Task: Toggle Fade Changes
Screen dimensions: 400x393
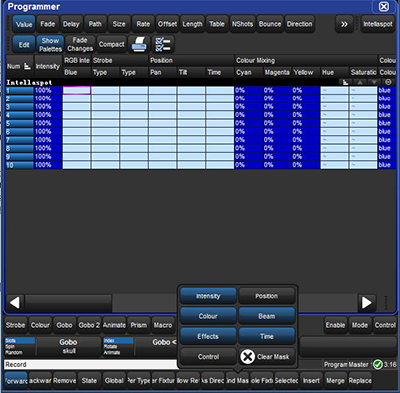Action: pos(80,44)
